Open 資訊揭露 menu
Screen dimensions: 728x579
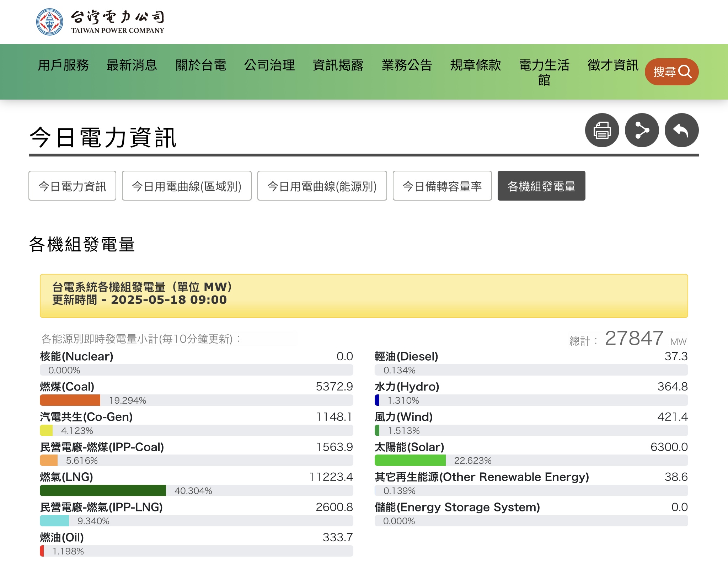point(338,65)
